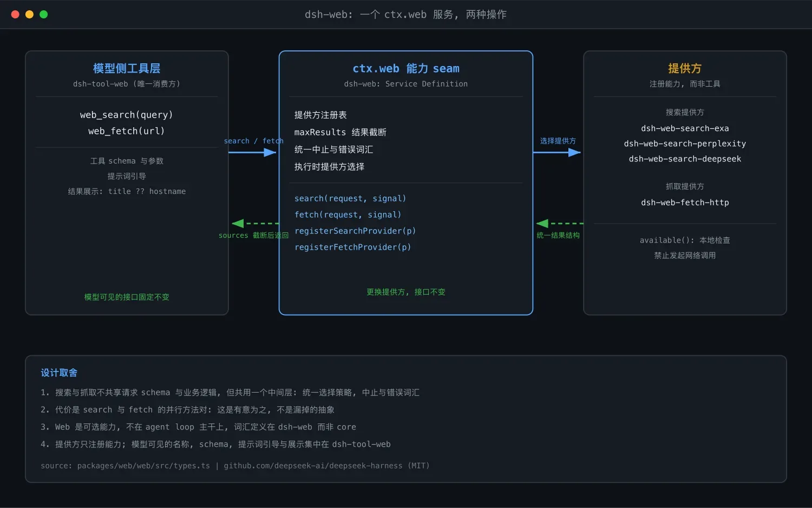Select the orange '提供方' heading
Viewport: 812px width, 508px height.
coord(685,68)
